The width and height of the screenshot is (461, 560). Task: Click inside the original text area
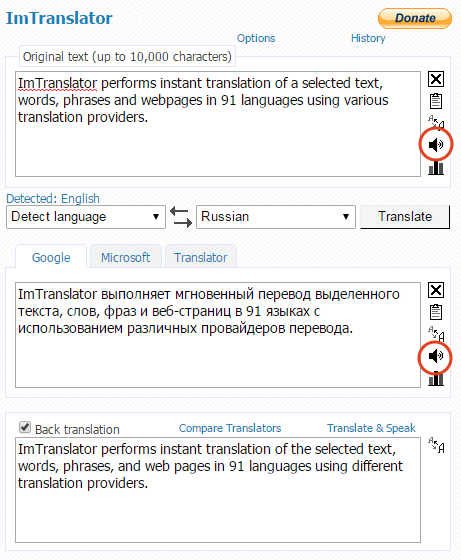coord(218,124)
